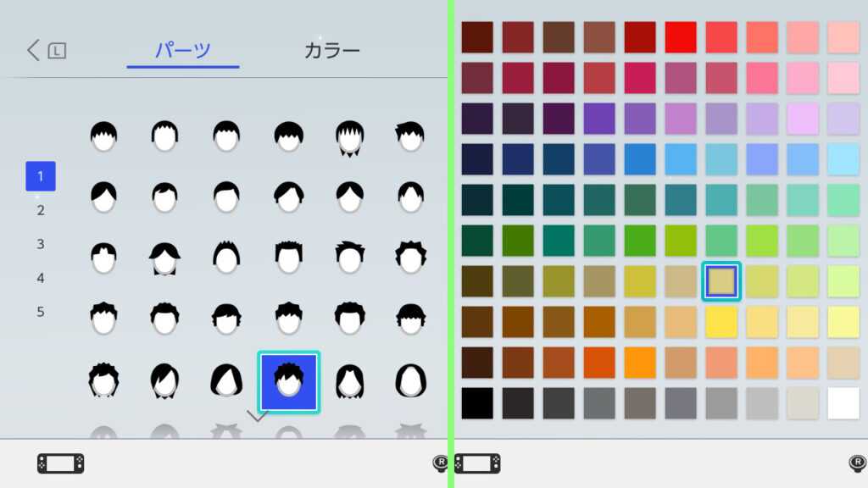The width and height of the screenshot is (868, 488).
Task: Pick the vivid yellow swatch below the selected color
Action: pos(721,322)
